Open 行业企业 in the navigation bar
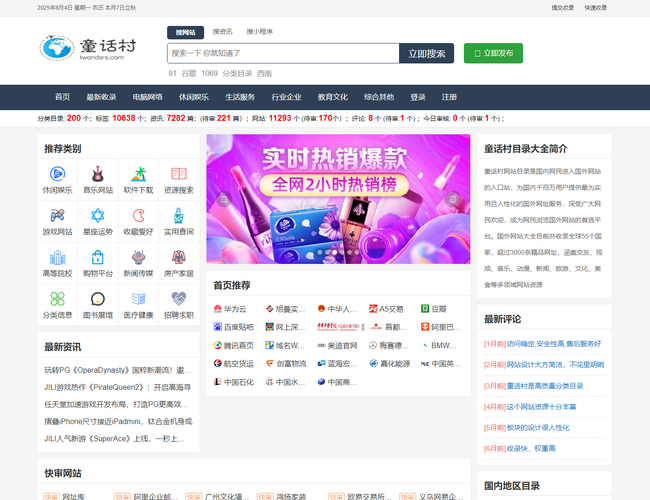The image size is (650, 500). click(x=286, y=97)
